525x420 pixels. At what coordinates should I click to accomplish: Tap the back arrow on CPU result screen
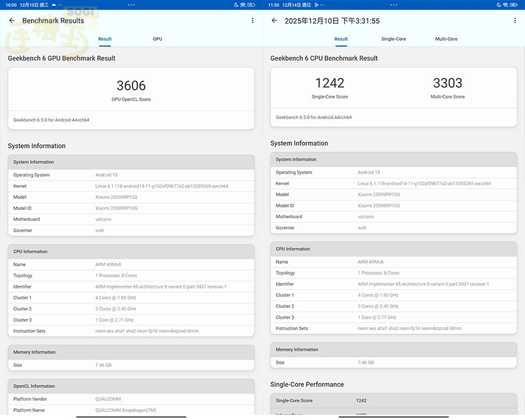tap(275, 20)
